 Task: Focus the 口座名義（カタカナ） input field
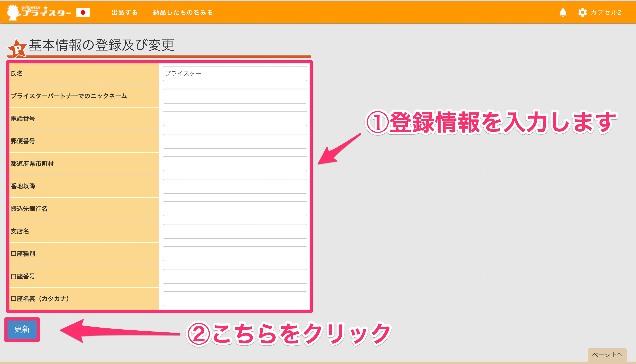pos(235,298)
